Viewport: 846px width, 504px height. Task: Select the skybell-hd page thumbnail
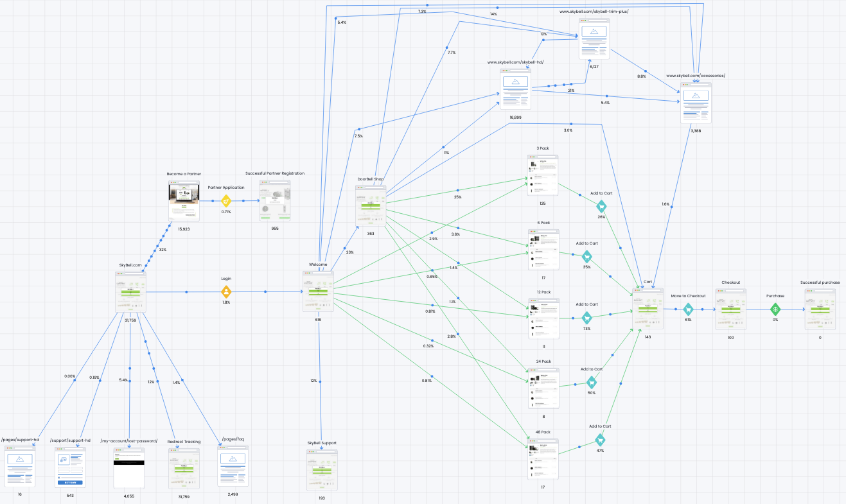tap(516, 89)
